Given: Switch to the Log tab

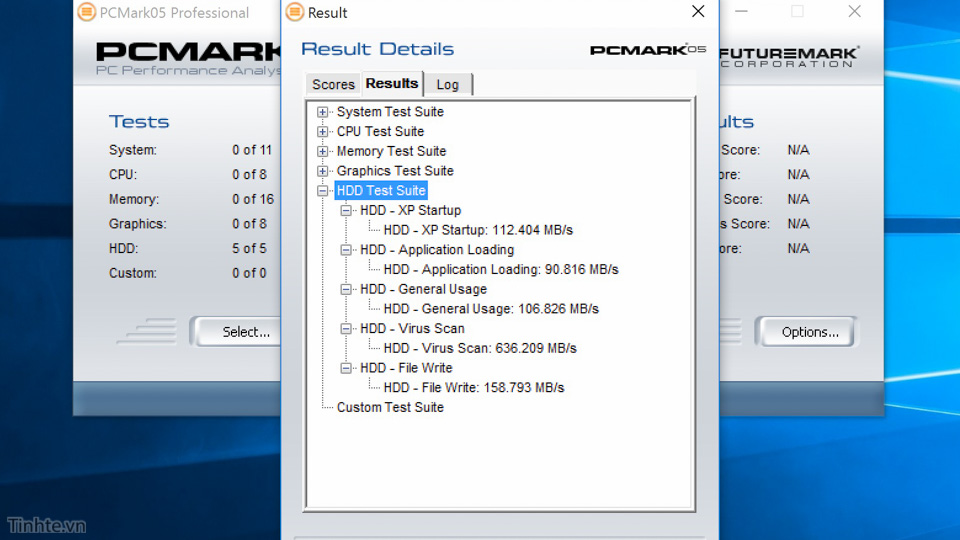Looking at the screenshot, I should pyautogui.click(x=448, y=84).
